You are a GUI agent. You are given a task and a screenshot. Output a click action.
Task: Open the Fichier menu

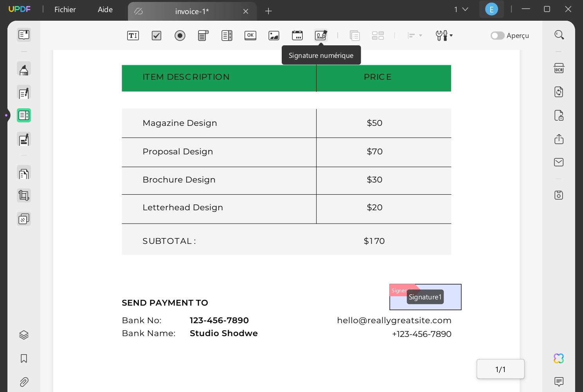pyautogui.click(x=65, y=9)
